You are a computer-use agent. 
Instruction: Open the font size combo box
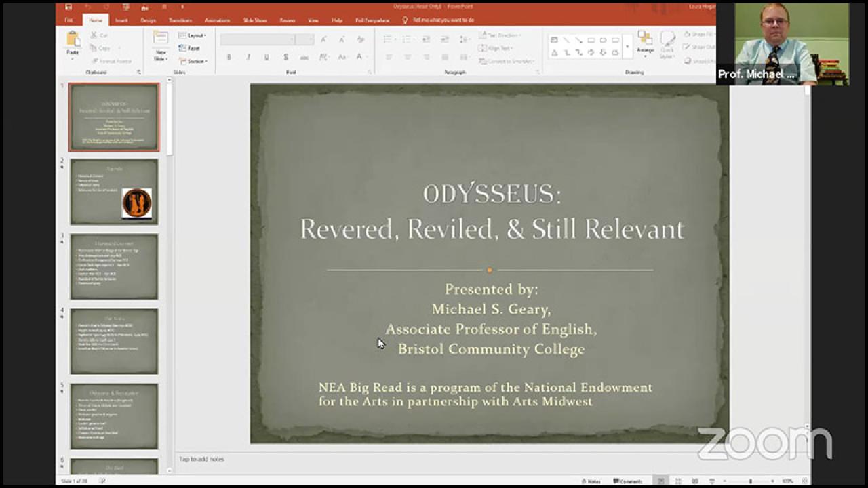point(304,39)
